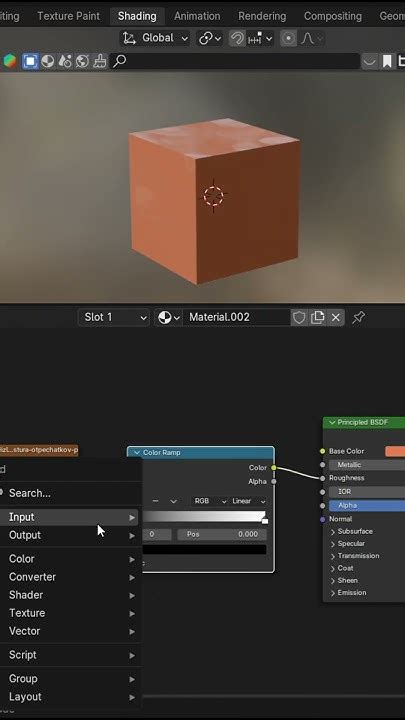Toggle proportional editing circle icon
The height and width of the screenshot is (720, 405).
click(288, 39)
